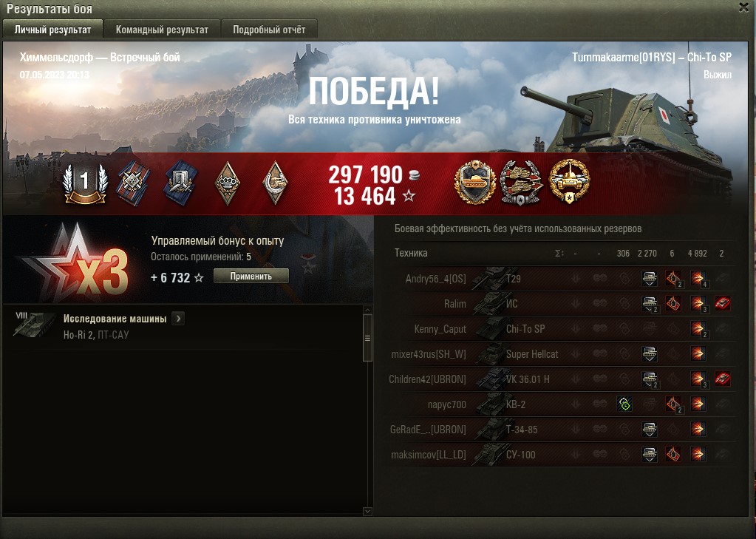Screen dimensions: 756x539
Task: Open the gold tank shield achievement badge
Action: (475, 182)
